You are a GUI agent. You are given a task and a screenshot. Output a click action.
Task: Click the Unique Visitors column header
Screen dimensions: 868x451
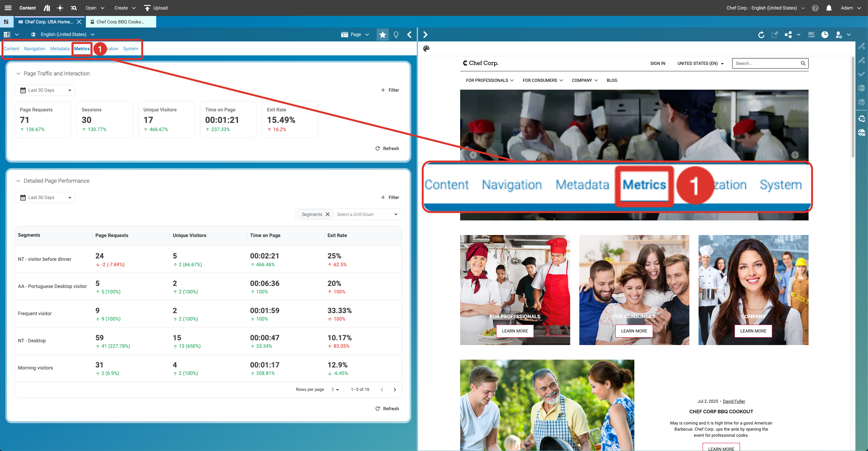click(189, 235)
